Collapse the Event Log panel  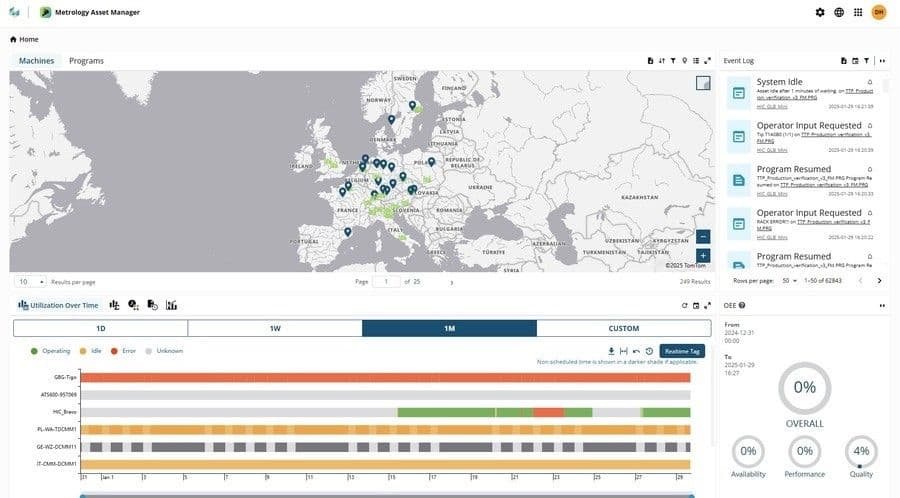(x=882, y=61)
